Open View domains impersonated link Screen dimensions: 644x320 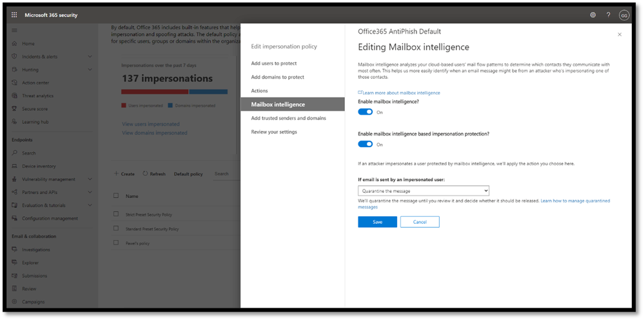pyautogui.click(x=155, y=133)
